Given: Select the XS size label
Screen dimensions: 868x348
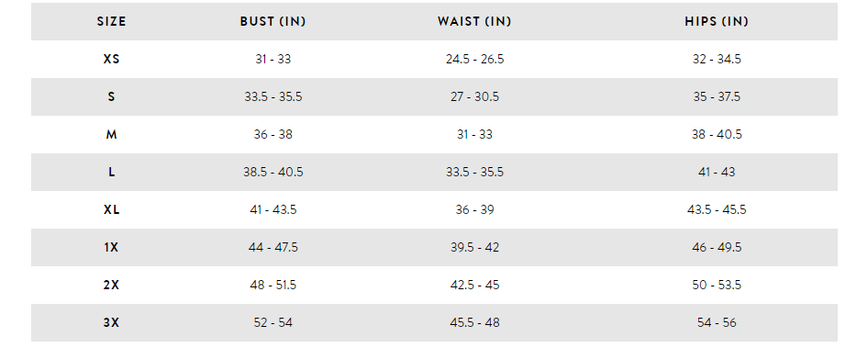Looking at the screenshot, I should point(111,59).
